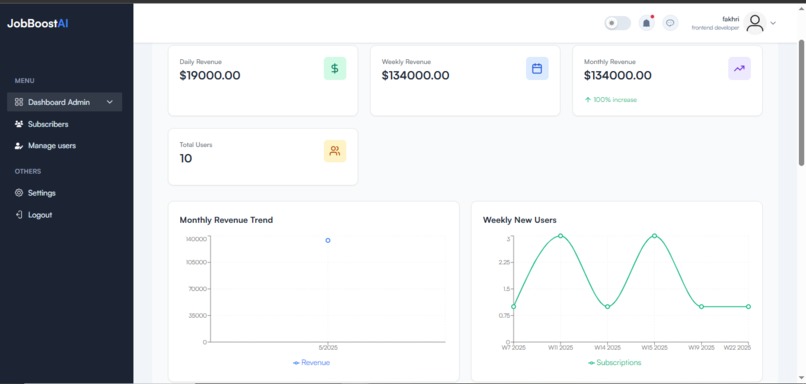Toggle the dark mode switch
806x384 pixels.
(x=617, y=23)
